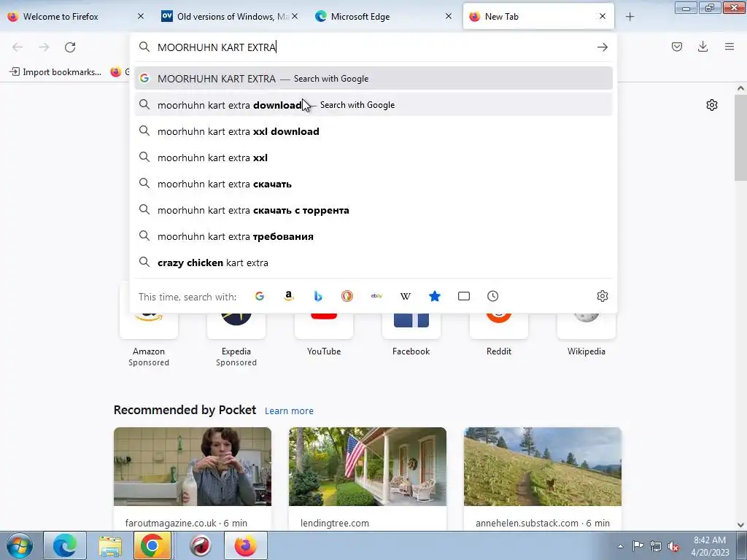Open the red globe taskbar application

(x=201, y=545)
